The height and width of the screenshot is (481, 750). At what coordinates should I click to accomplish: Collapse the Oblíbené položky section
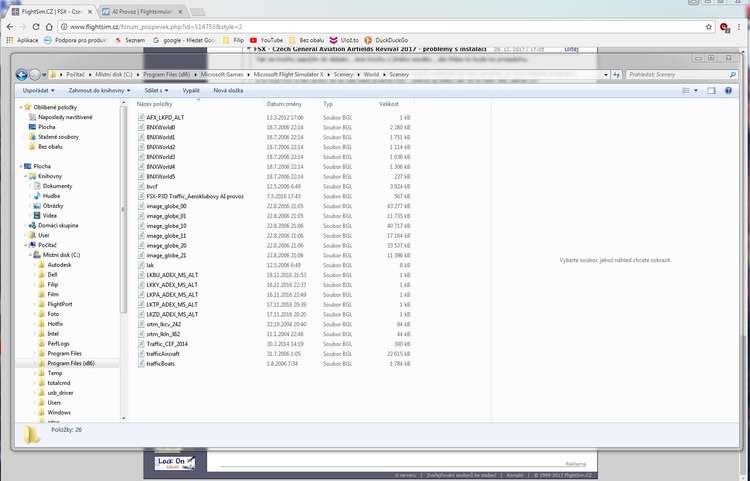21,108
